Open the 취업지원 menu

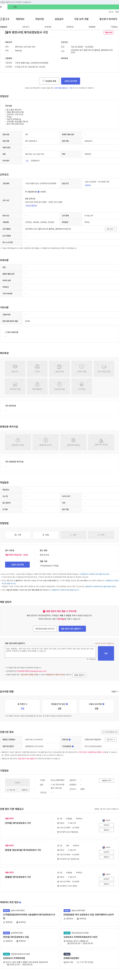tap(40, 19)
